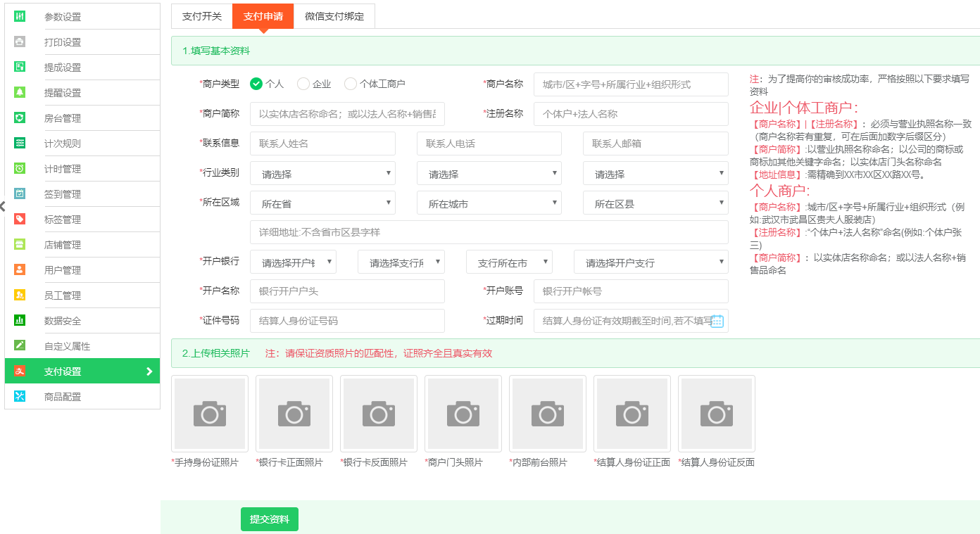Open 自定义属性 sidebar link
The image size is (980, 534).
click(x=82, y=345)
